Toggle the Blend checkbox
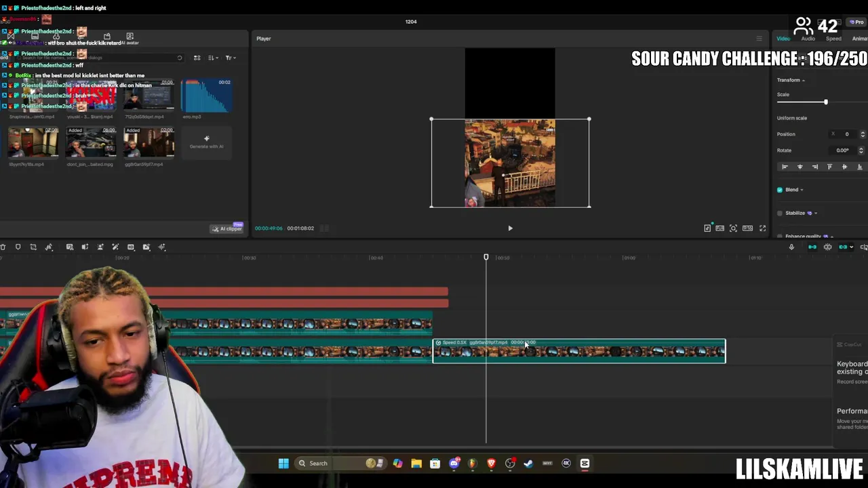The height and width of the screenshot is (488, 868). [x=780, y=190]
